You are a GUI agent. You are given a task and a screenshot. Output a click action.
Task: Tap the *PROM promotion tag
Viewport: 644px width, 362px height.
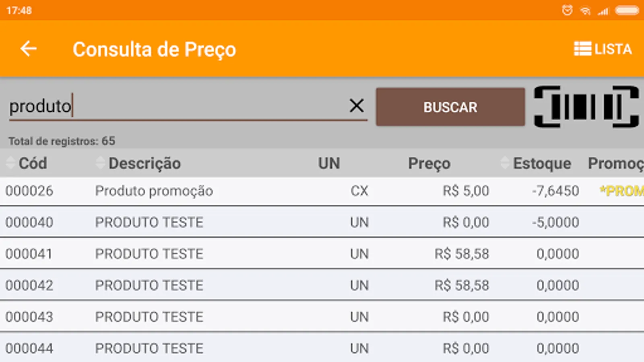coord(621,191)
